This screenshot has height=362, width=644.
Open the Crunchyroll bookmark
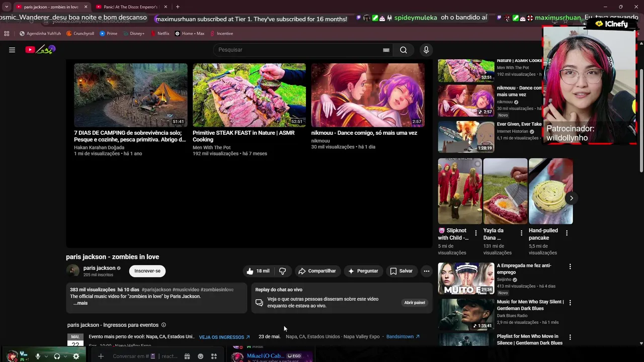[x=80, y=34]
